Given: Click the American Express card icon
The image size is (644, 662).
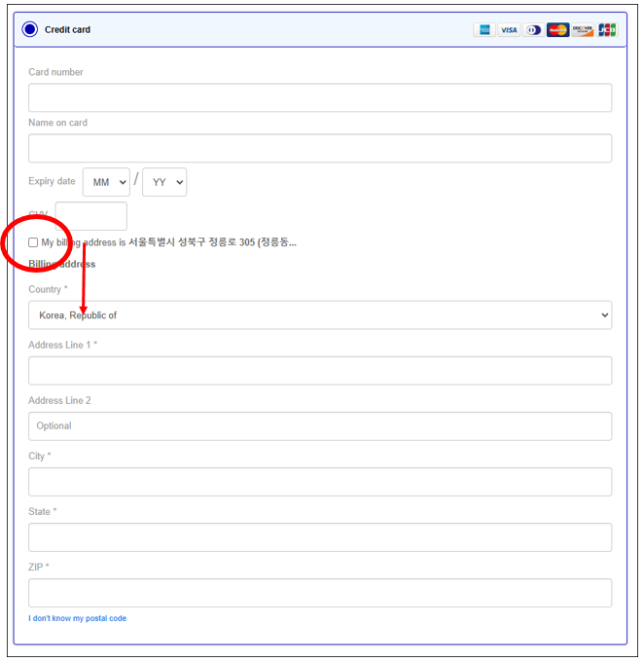Looking at the screenshot, I should (x=483, y=30).
